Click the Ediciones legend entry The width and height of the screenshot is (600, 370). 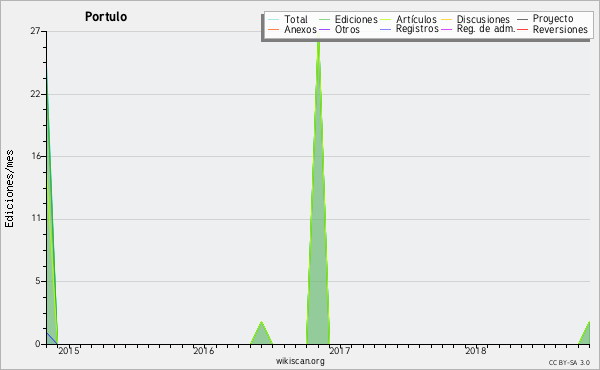348,19
